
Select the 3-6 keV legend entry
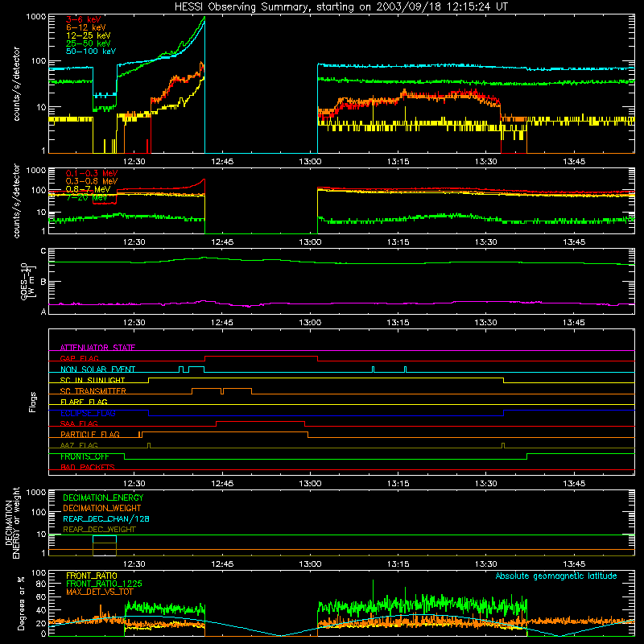tap(84, 19)
